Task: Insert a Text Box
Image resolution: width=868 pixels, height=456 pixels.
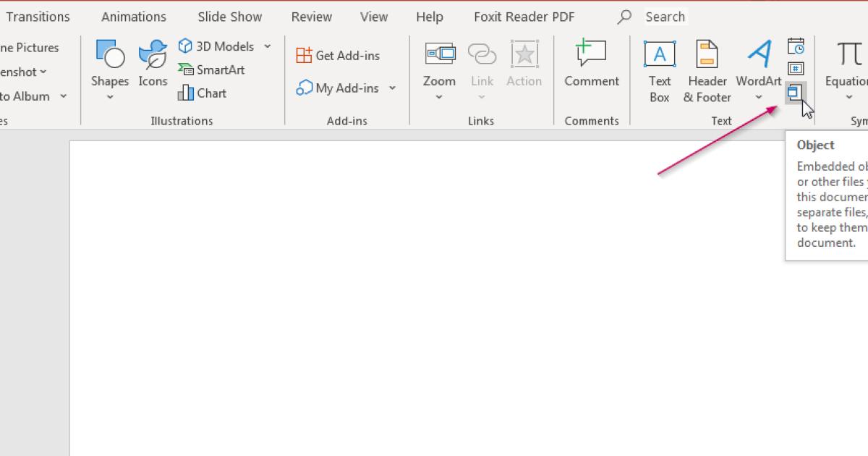Action: [659, 69]
